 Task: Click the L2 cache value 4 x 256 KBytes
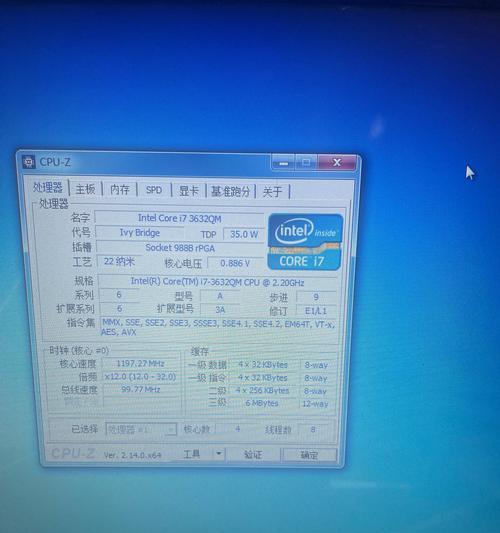(x=262, y=391)
